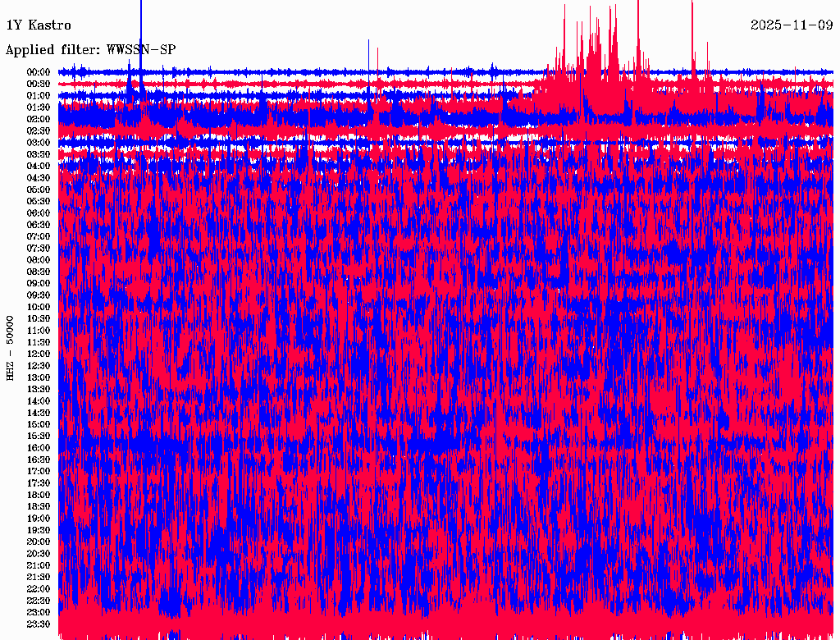The height and width of the screenshot is (640, 840).
Task: Select the 09:00 time row label
Action: coord(39,284)
